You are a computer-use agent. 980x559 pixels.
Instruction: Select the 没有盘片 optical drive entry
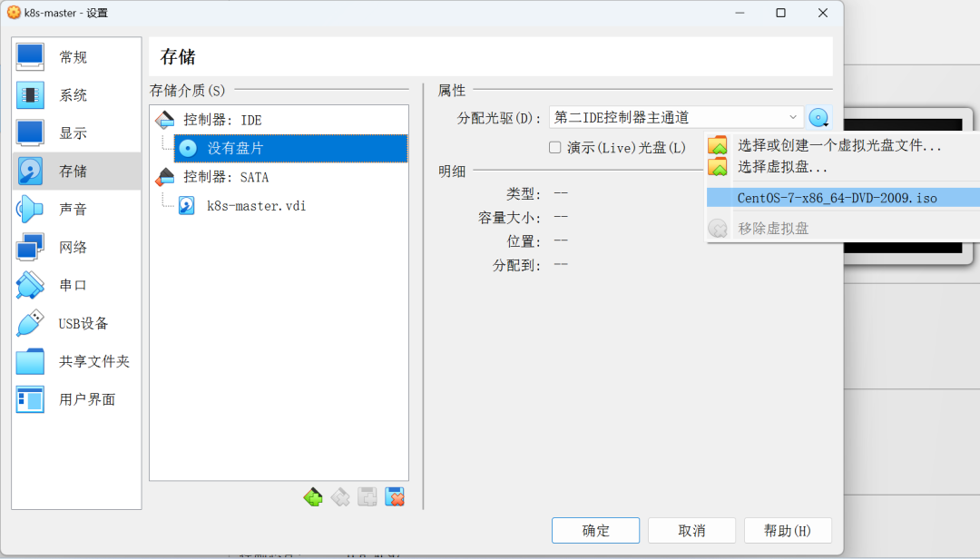(290, 148)
